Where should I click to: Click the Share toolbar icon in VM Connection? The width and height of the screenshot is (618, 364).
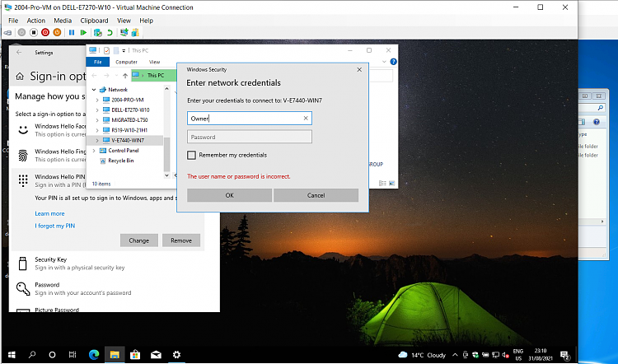pos(135,33)
